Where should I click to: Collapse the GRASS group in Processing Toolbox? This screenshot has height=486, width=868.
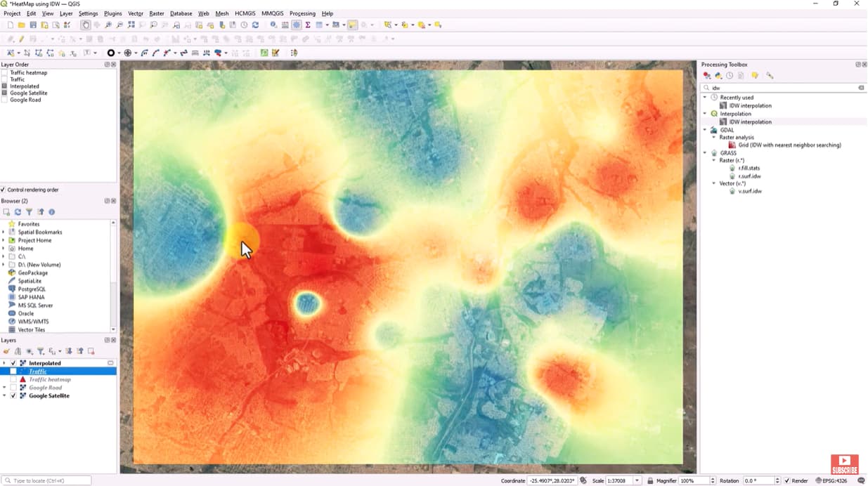point(705,153)
